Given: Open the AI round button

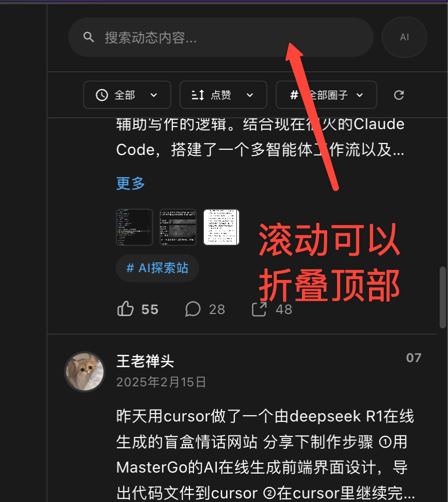Looking at the screenshot, I should point(404,37).
